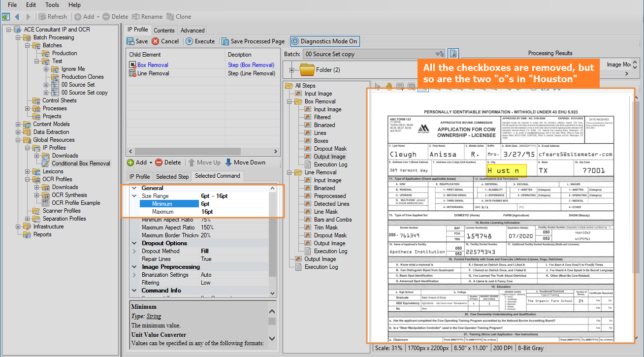
Task: Click the green Add icon below the child element list
Action: click(130, 162)
